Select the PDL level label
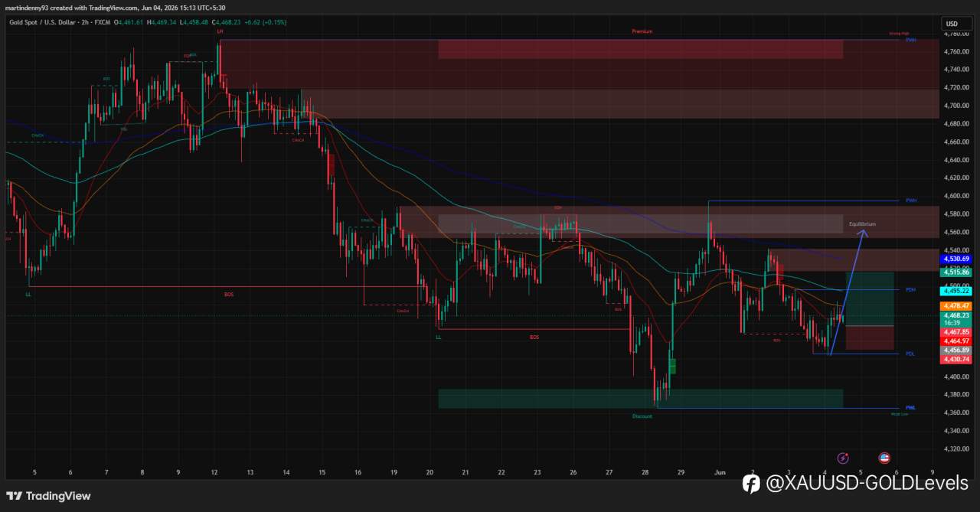Screen dimensions: 980x512 910,354
